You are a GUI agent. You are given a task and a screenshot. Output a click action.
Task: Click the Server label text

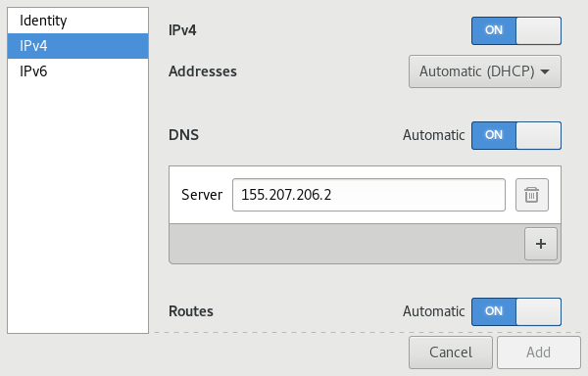pos(202,195)
